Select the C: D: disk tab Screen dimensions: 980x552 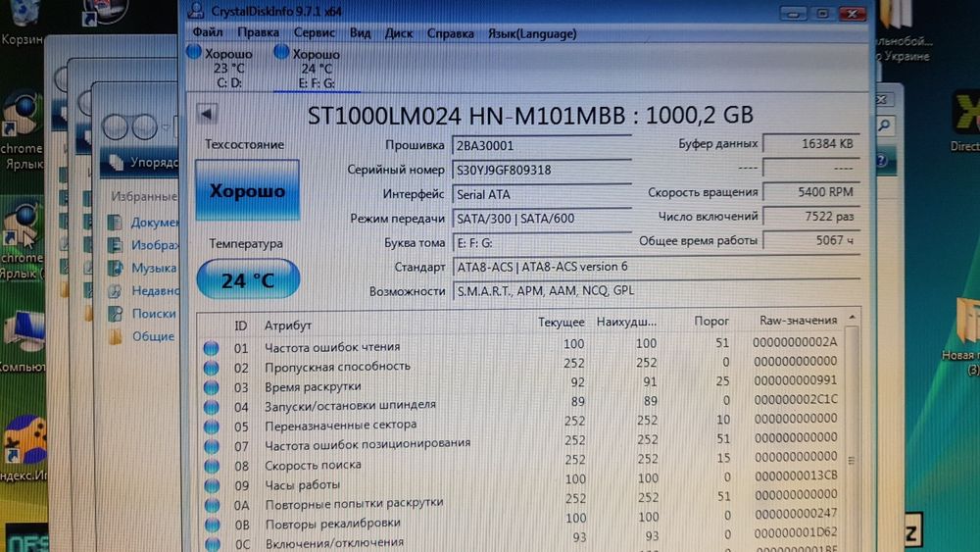(228, 68)
